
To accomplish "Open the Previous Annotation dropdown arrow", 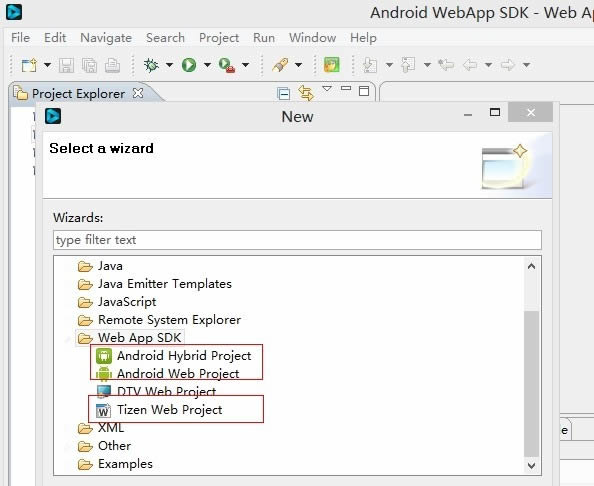I will tap(427, 65).
